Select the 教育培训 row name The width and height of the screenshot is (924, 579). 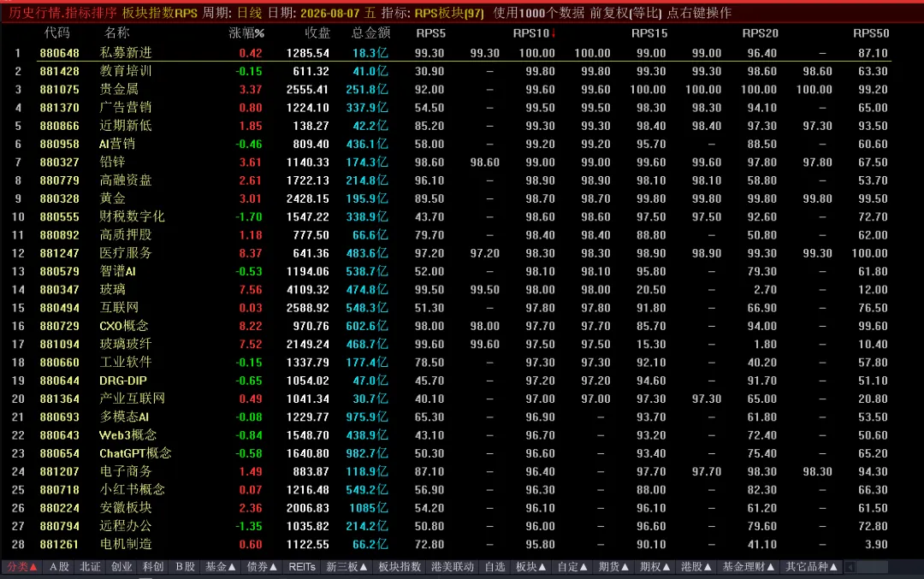[x=126, y=71]
